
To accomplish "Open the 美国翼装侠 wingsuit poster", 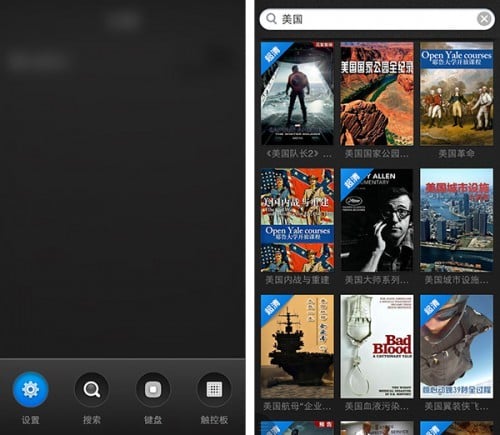I will click(x=457, y=346).
